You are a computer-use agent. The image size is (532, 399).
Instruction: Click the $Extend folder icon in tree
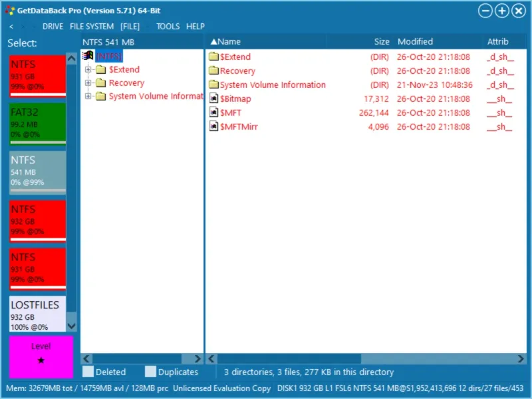(101, 70)
